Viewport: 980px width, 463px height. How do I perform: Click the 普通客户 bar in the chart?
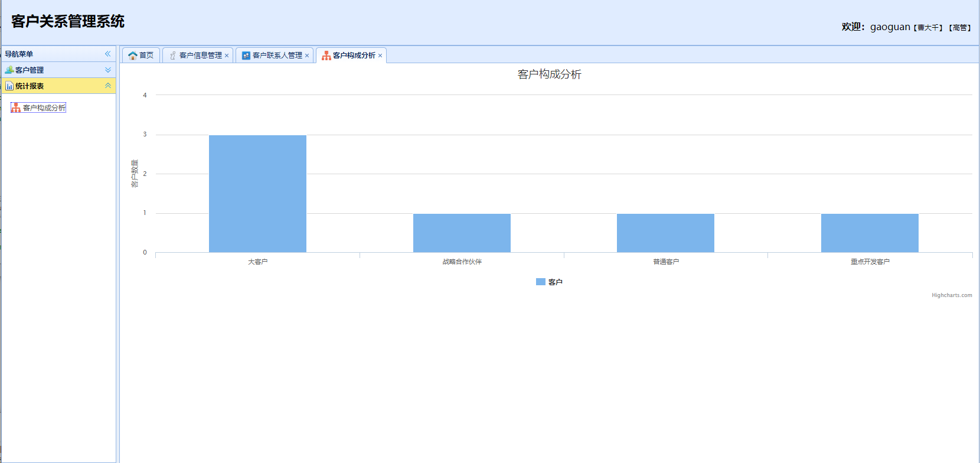pos(665,233)
